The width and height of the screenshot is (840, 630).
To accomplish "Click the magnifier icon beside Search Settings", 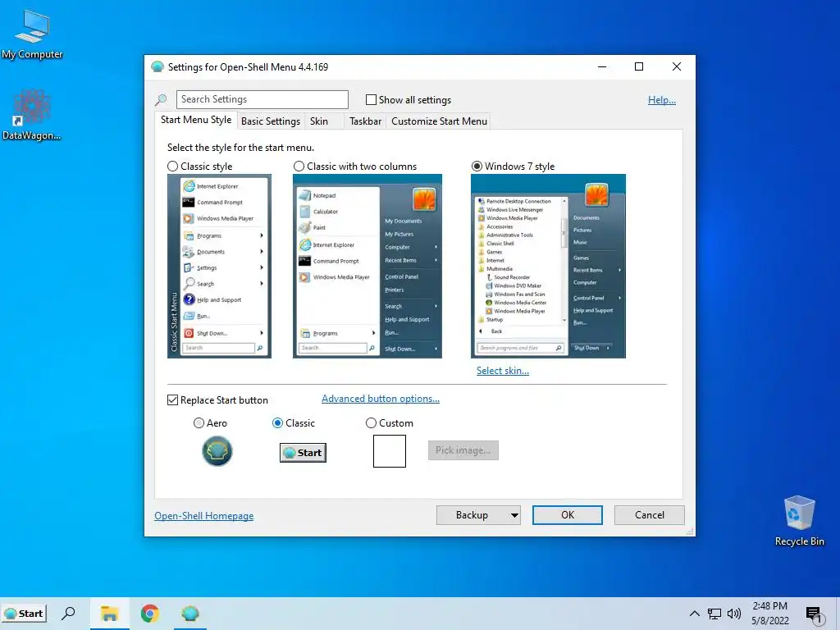I will (x=161, y=99).
